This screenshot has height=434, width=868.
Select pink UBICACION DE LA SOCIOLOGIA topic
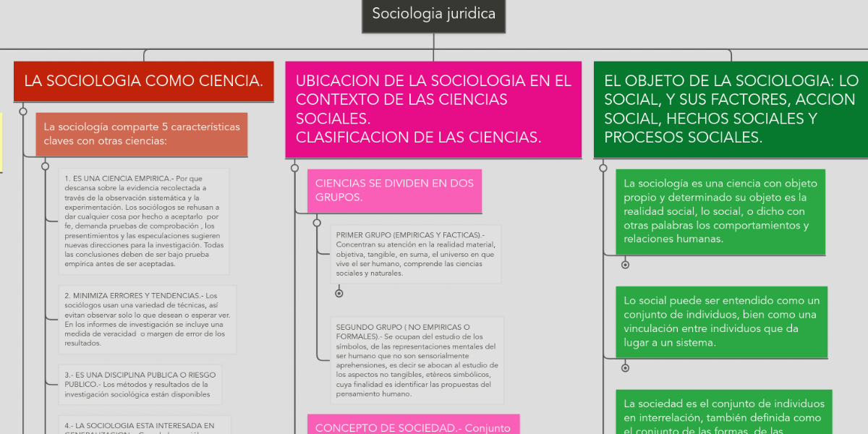tap(433, 109)
